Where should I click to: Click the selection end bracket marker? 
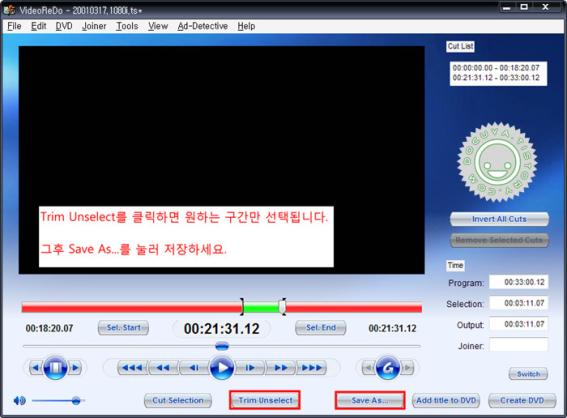pyautogui.click(x=282, y=307)
